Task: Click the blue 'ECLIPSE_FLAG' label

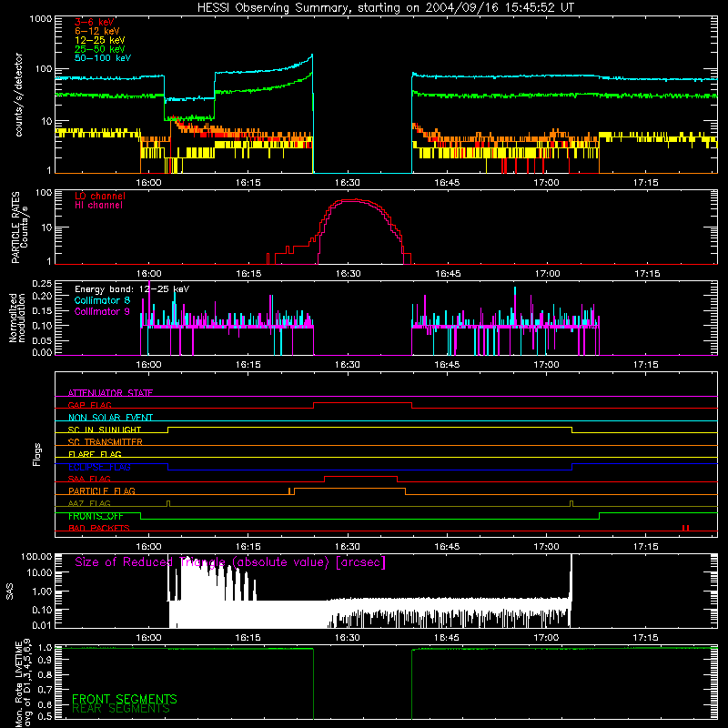Action: [x=99, y=467]
